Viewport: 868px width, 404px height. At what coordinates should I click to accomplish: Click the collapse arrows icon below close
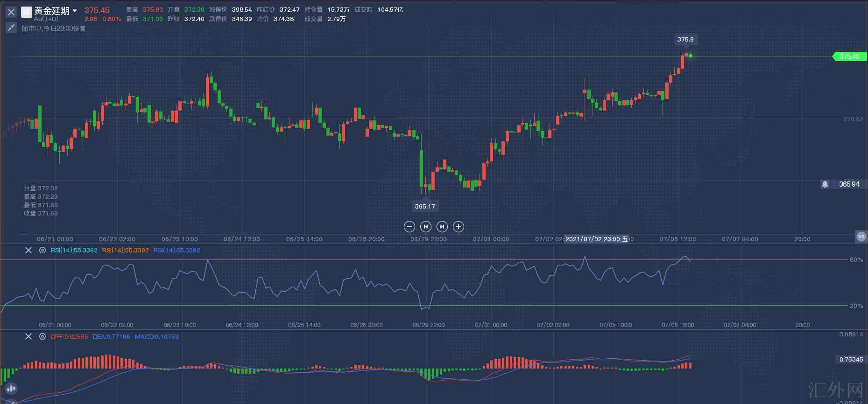pos(11,28)
